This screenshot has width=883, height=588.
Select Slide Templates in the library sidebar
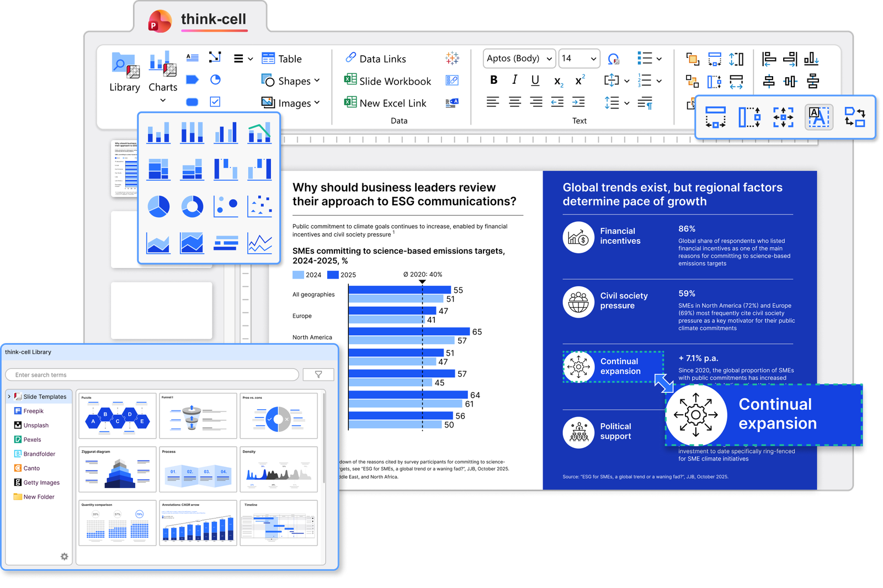[44, 397]
